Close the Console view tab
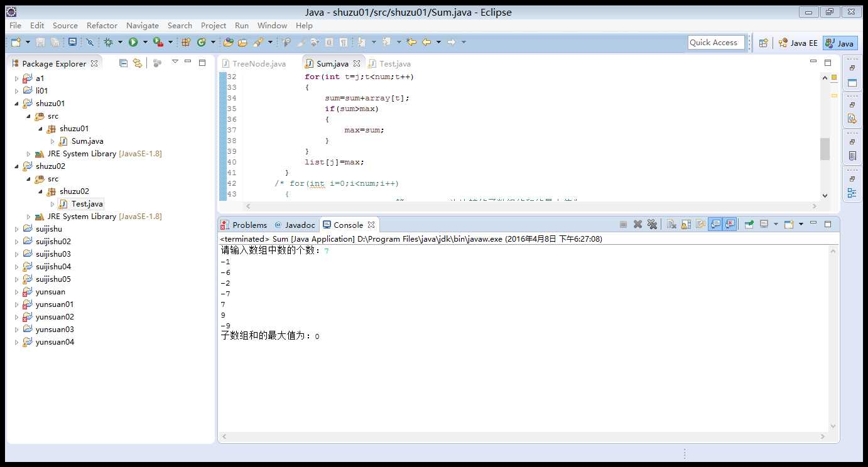The height and width of the screenshot is (467, 868). 371,225
